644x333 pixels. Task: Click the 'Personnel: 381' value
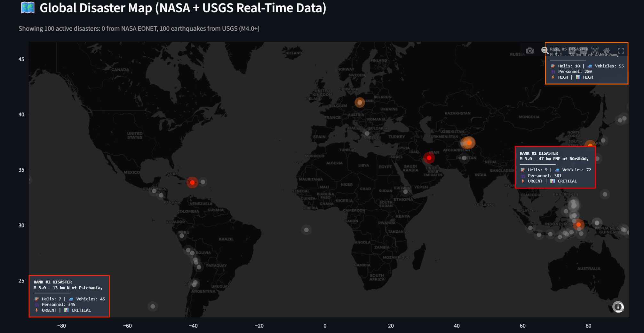pyautogui.click(x=545, y=176)
